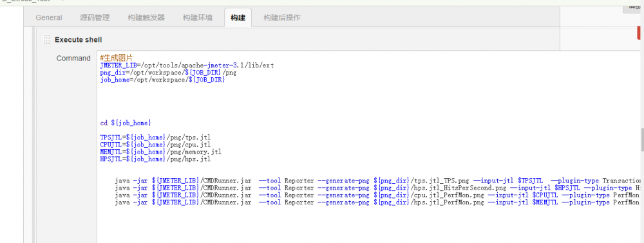Click the java command generating tps.jtl_TPS.png

pyautogui.click(x=378, y=180)
